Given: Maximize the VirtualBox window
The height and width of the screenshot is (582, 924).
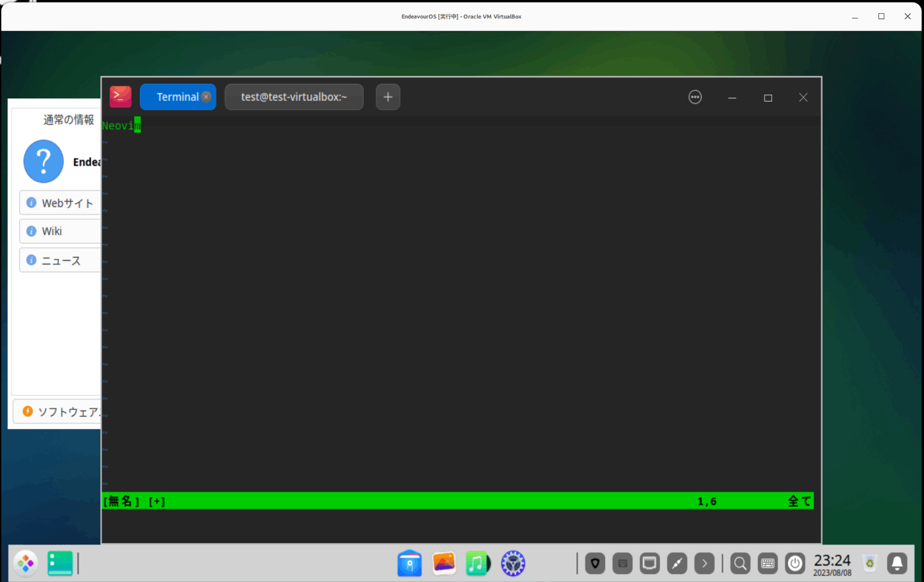Looking at the screenshot, I should 881,16.
